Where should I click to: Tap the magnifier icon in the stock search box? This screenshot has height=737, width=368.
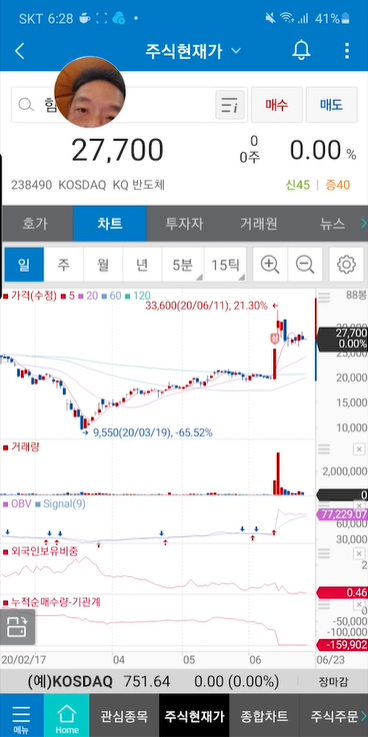pyautogui.click(x=26, y=104)
